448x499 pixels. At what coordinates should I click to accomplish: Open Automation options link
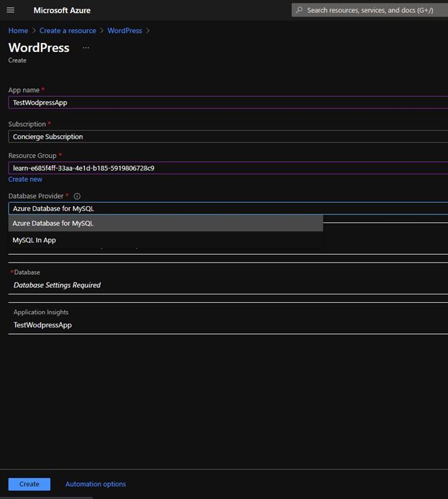coord(96,484)
